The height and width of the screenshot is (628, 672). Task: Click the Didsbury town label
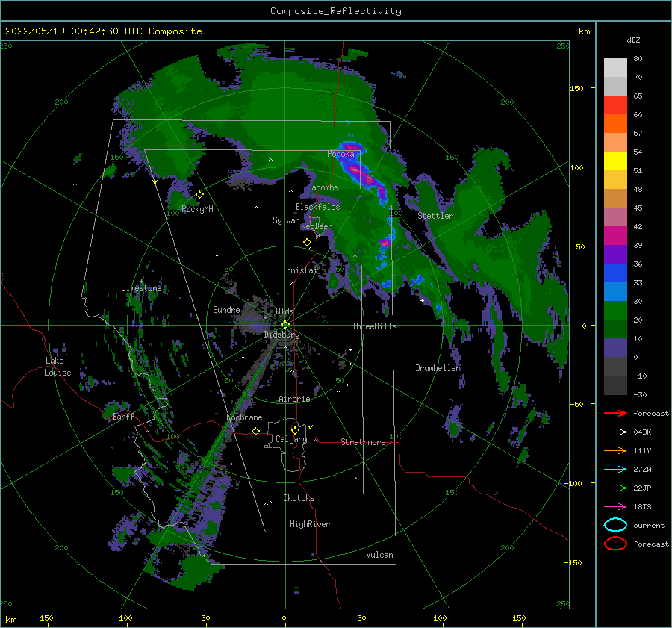281,335
